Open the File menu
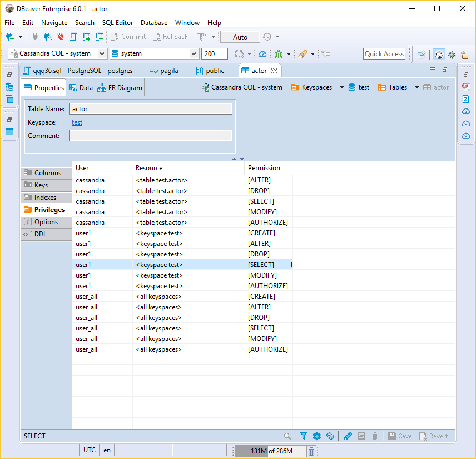The image size is (476, 459). click(x=9, y=23)
